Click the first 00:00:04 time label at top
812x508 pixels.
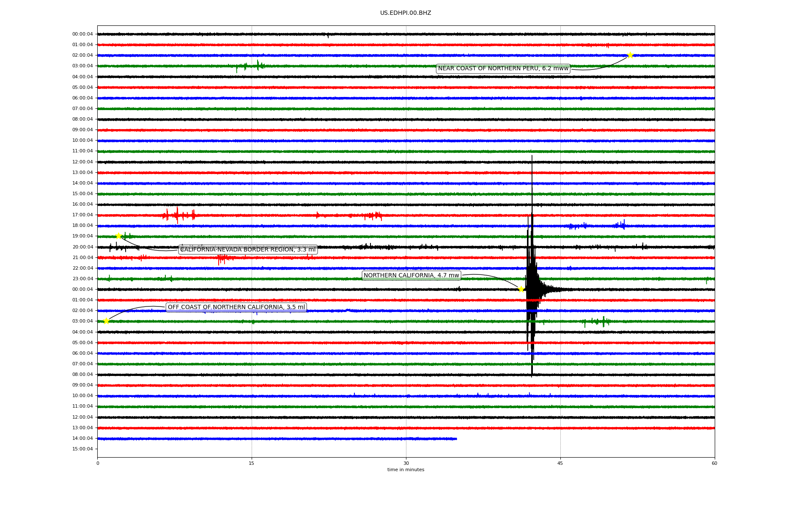[82, 34]
